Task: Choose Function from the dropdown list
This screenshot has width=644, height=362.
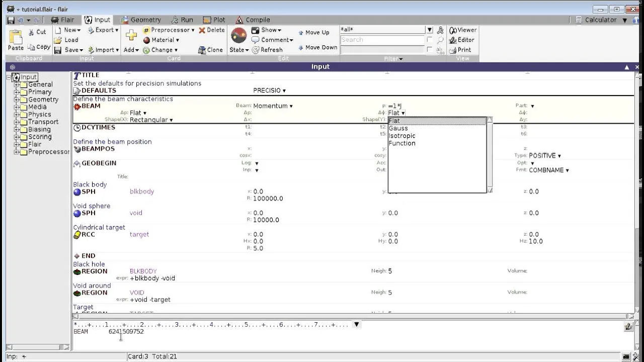Action: (437, 143)
